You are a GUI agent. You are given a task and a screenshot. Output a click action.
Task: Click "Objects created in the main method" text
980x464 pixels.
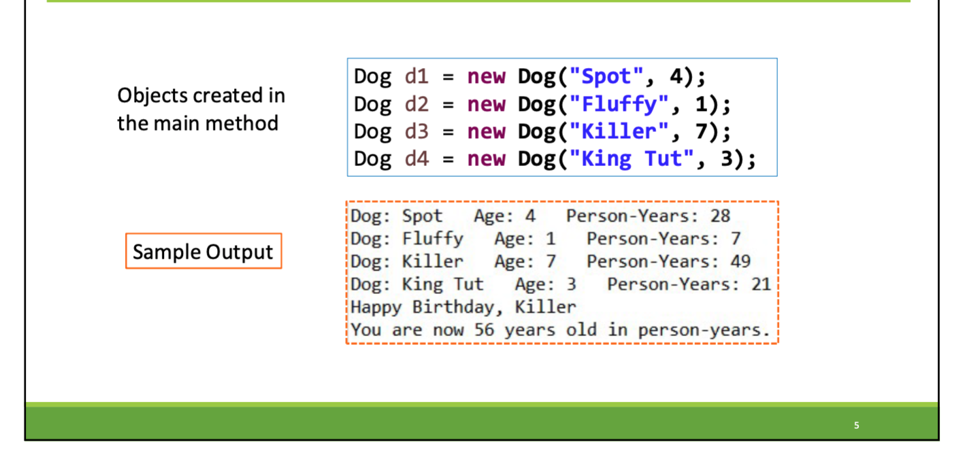199,109
